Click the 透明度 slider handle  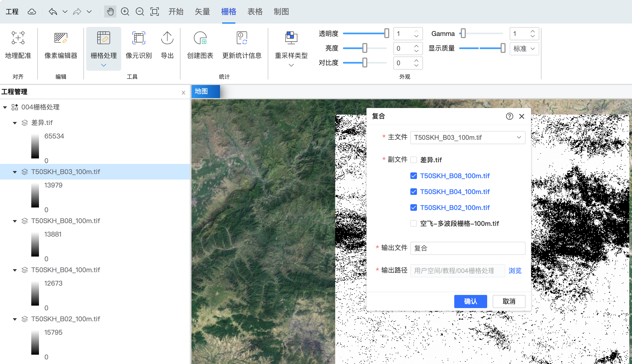[387, 33]
